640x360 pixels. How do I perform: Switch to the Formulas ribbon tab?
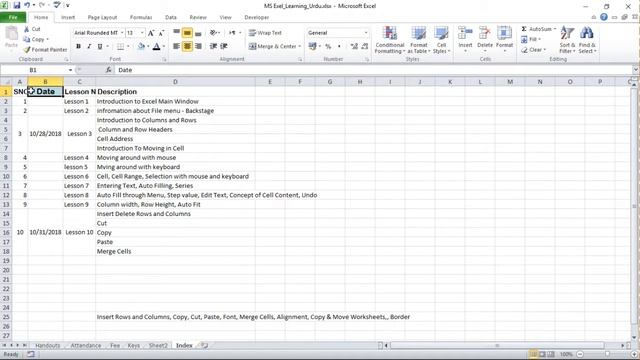click(x=141, y=17)
